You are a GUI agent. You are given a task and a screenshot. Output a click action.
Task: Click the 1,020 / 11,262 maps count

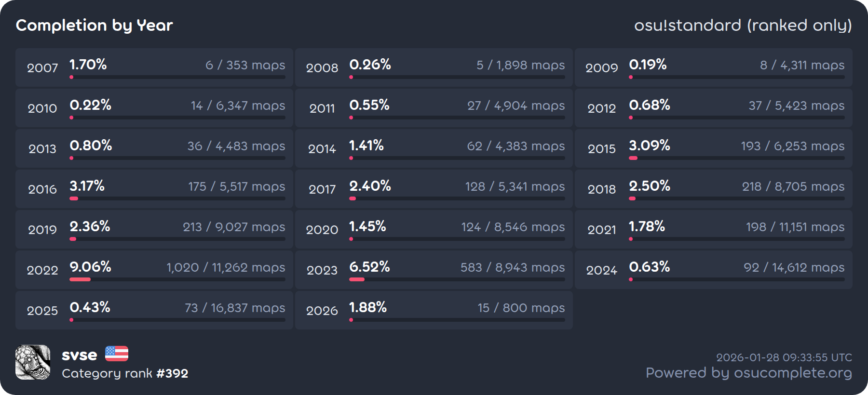point(226,267)
